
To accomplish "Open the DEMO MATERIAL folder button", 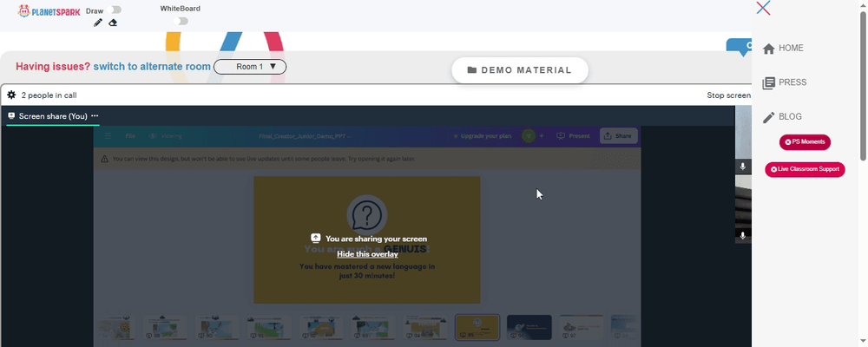I will point(520,70).
